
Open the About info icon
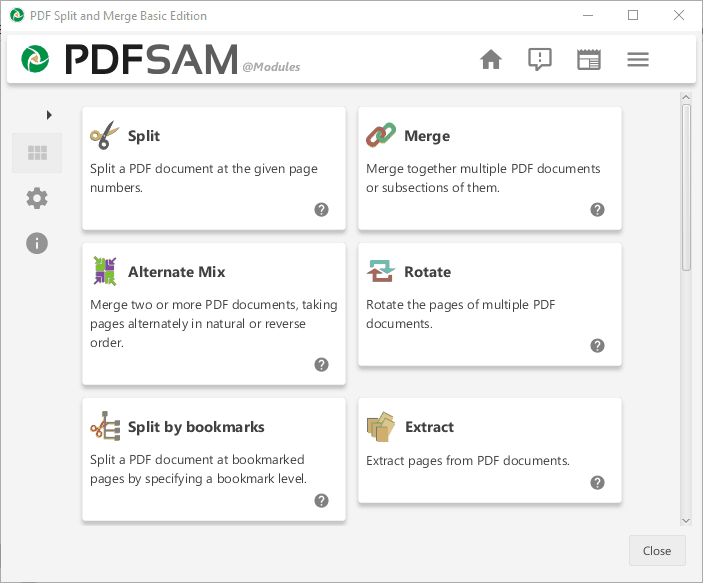(x=37, y=243)
